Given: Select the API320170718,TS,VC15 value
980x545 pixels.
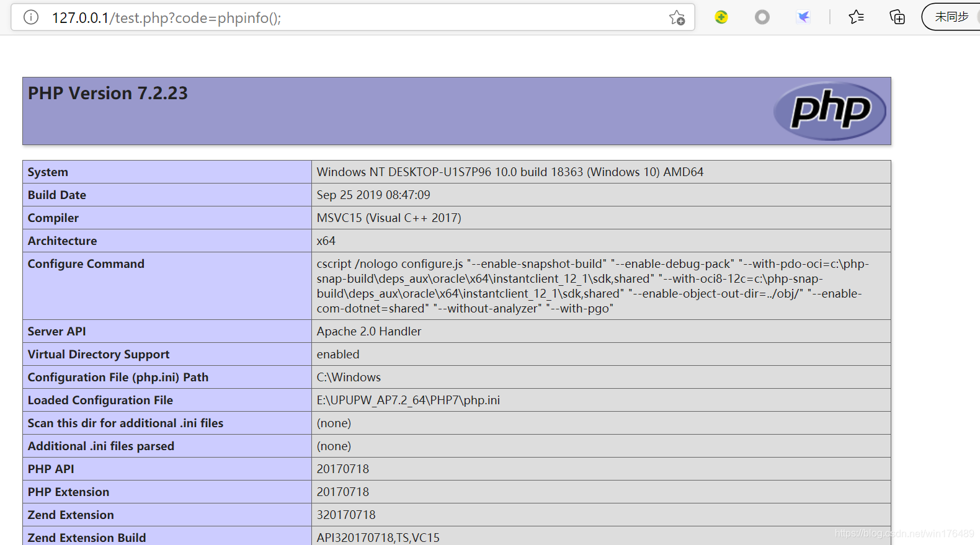Looking at the screenshot, I should click(x=378, y=538).
